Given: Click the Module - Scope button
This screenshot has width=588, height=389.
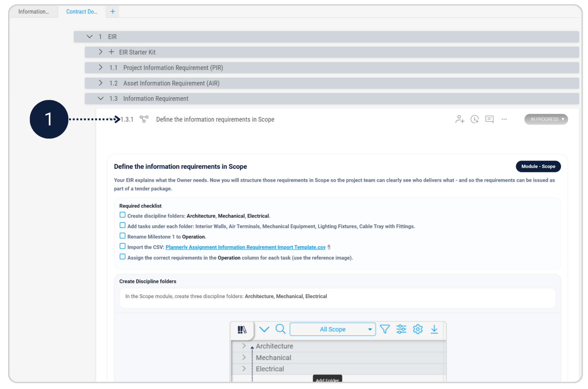Looking at the screenshot, I should pyautogui.click(x=538, y=167).
